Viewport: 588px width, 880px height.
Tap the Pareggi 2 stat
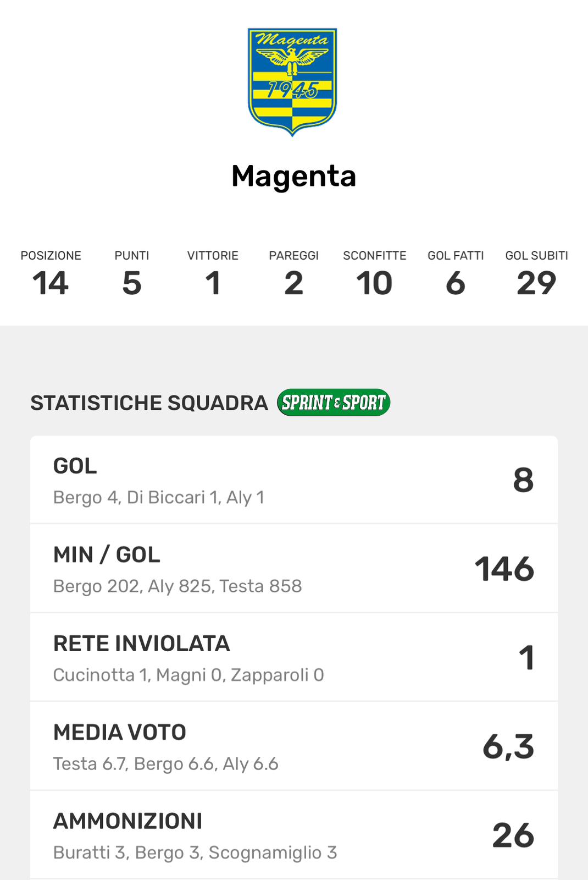point(293,274)
